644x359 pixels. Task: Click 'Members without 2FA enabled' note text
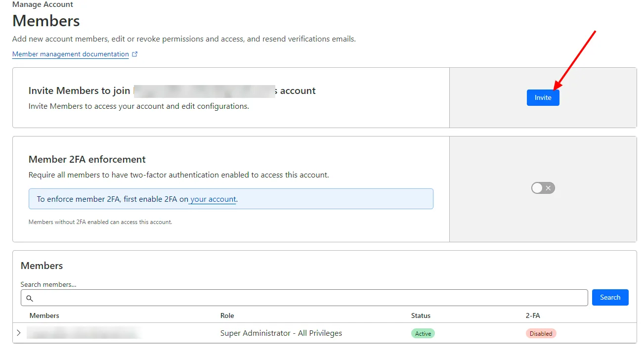[x=100, y=222]
